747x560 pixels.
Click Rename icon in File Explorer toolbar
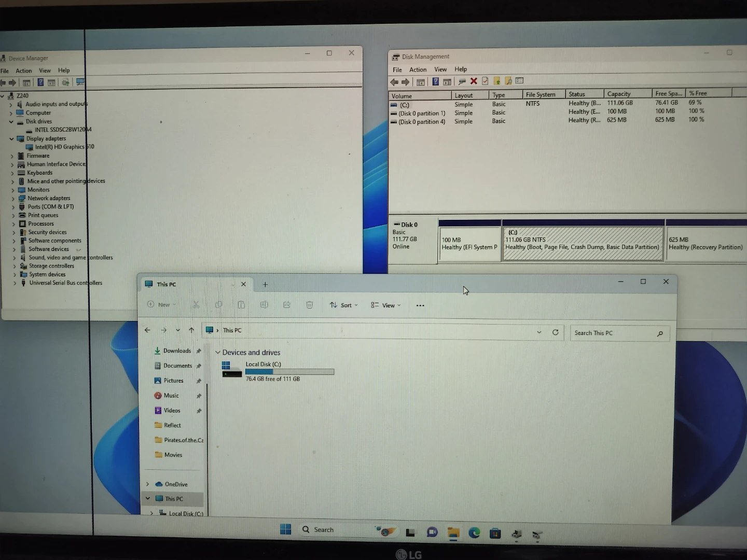(264, 305)
